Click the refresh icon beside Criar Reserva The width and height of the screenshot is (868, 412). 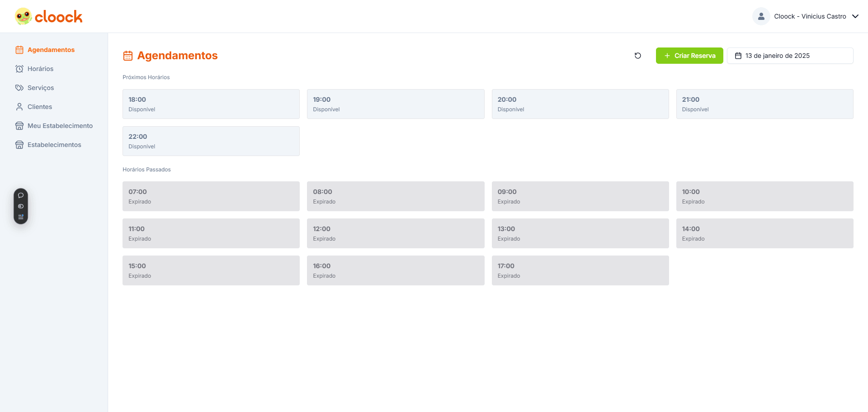[x=637, y=56]
